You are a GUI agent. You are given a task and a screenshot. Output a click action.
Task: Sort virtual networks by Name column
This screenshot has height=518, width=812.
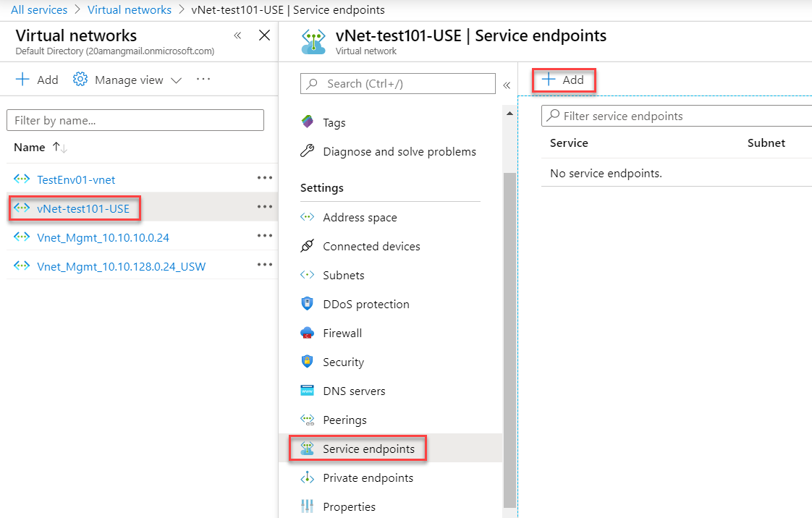pyautogui.click(x=41, y=148)
